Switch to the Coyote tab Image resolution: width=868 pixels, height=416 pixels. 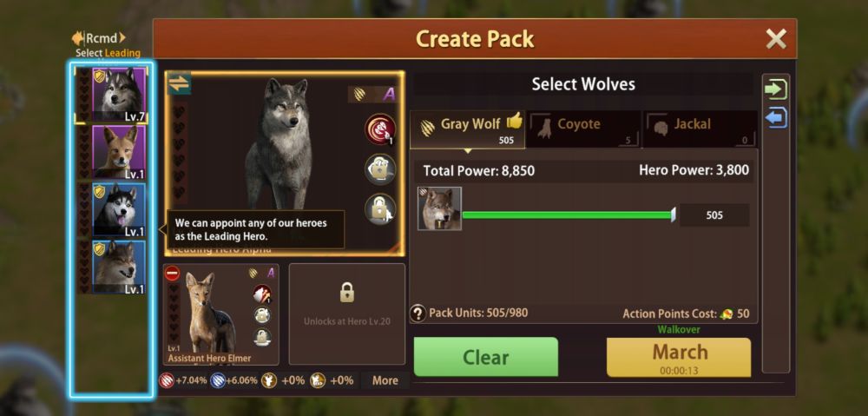click(583, 129)
